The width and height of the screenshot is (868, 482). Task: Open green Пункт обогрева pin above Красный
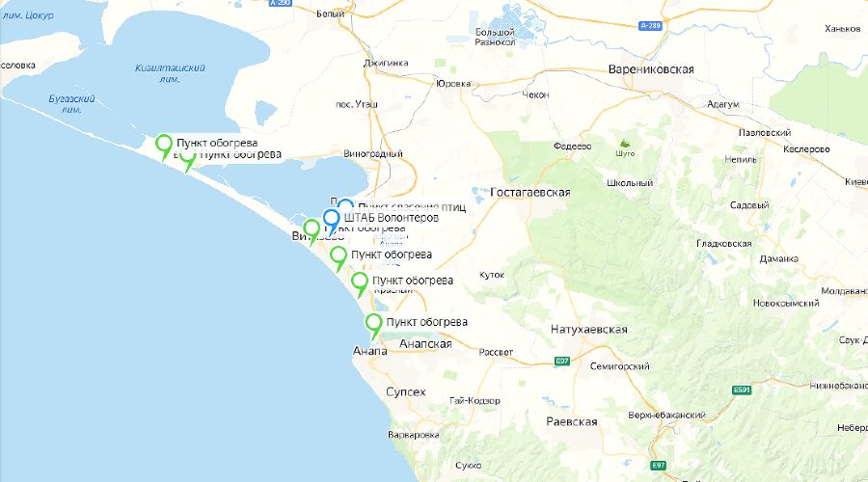point(360,284)
